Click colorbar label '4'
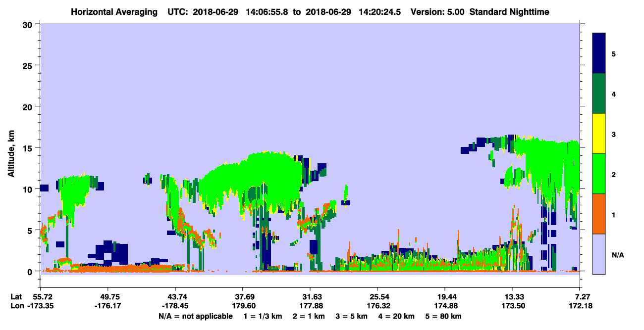The height and width of the screenshot is (330, 644). pos(614,94)
